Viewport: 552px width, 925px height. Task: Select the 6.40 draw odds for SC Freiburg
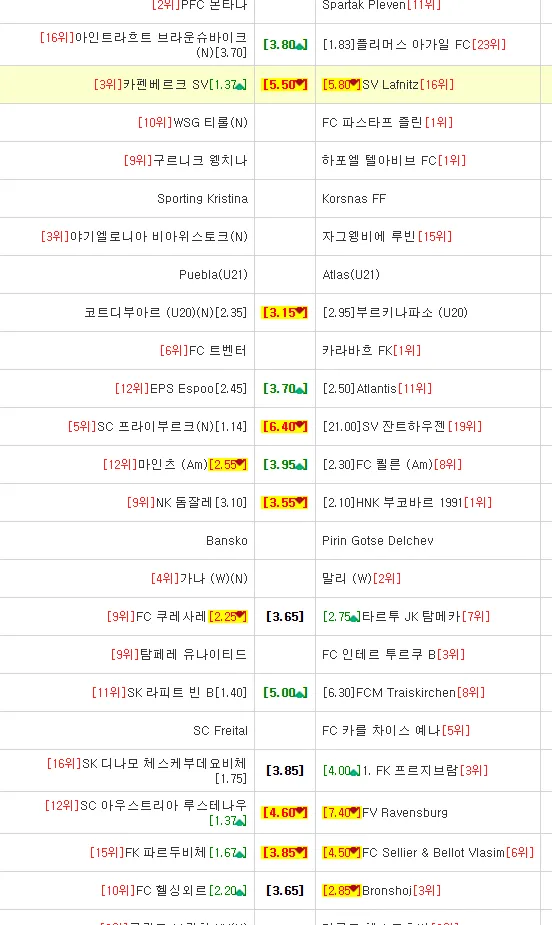tap(285, 426)
